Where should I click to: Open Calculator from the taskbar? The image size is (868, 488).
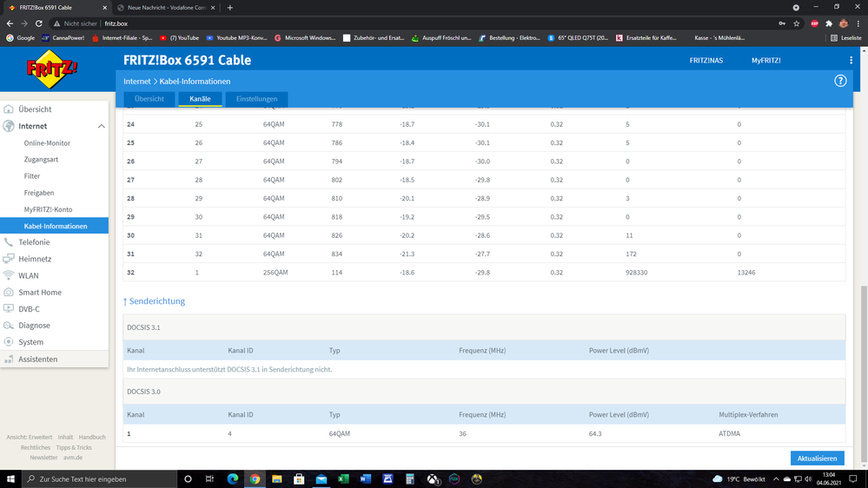point(409,479)
